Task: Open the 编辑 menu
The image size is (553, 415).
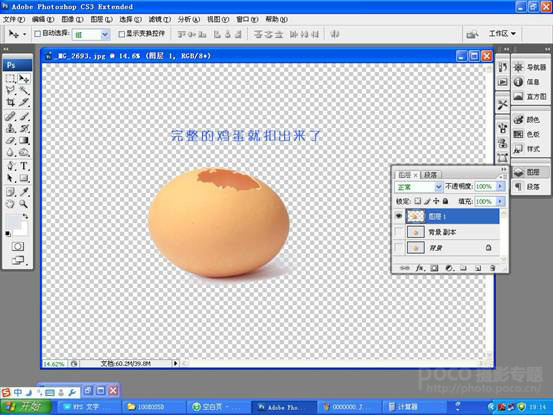Action: click(x=43, y=19)
